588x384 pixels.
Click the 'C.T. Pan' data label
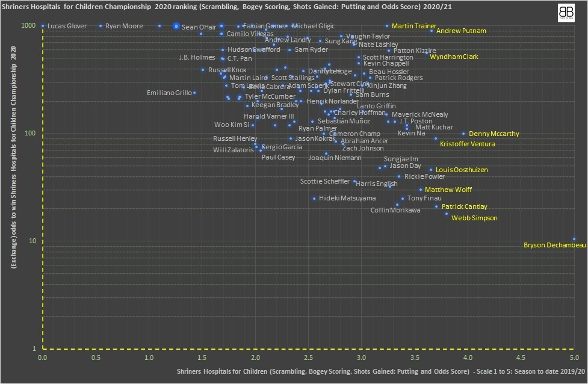240,58
